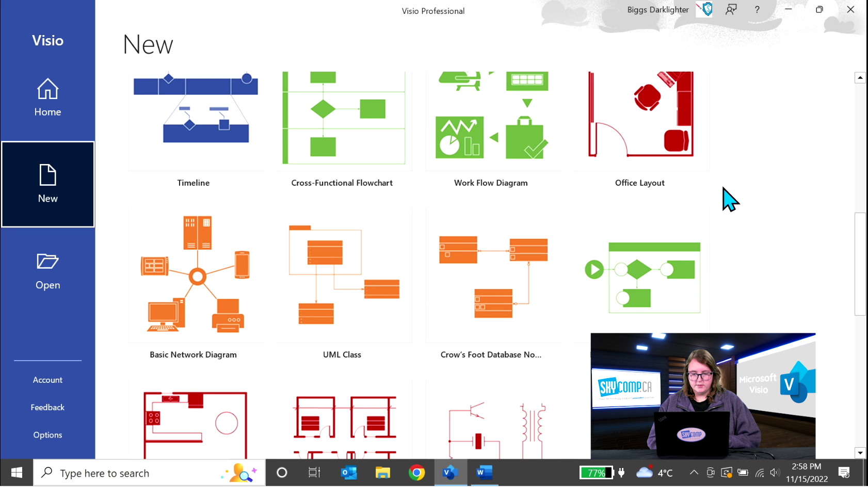Open the Feedback page
This screenshot has width=868, height=487.
click(47, 407)
